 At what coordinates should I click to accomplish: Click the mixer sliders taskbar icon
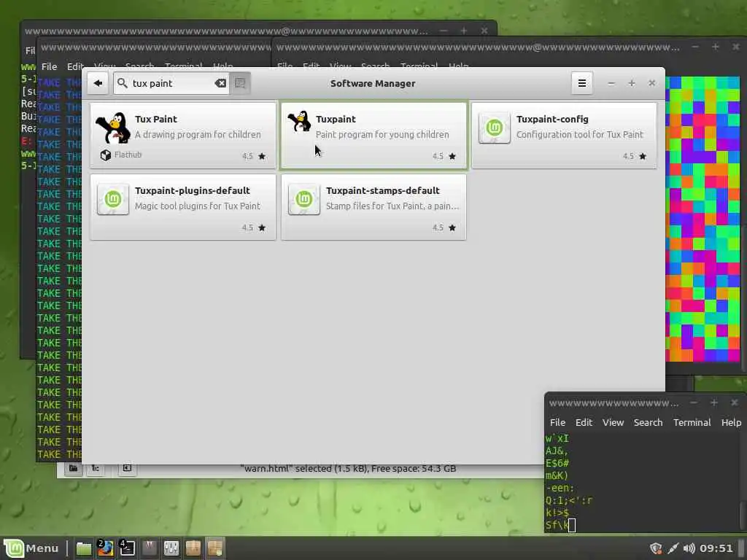pyautogui.click(x=171, y=548)
